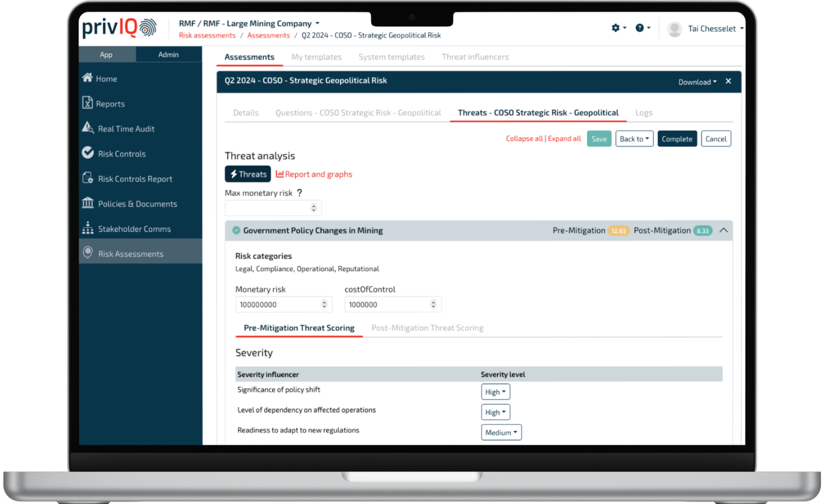
Task: Open the Reports section in the sidebar
Action: click(x=111, y=103)
